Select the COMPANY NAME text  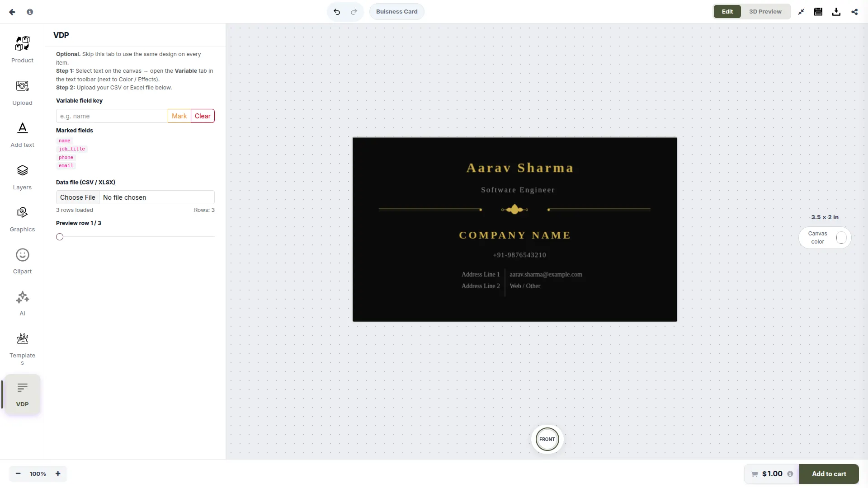(515, 235)
